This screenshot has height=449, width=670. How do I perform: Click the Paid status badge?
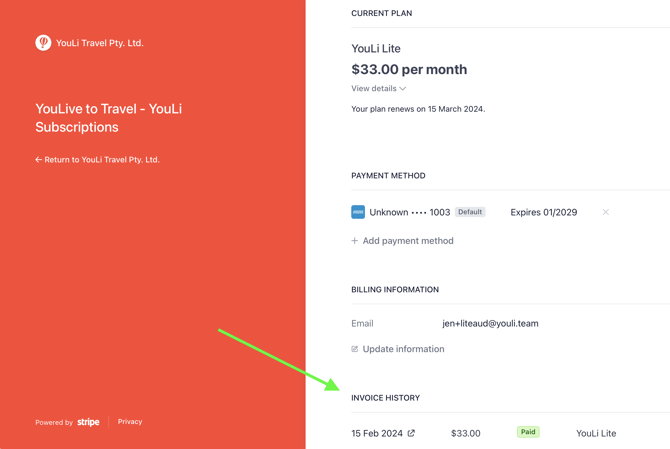pos(528,432)
